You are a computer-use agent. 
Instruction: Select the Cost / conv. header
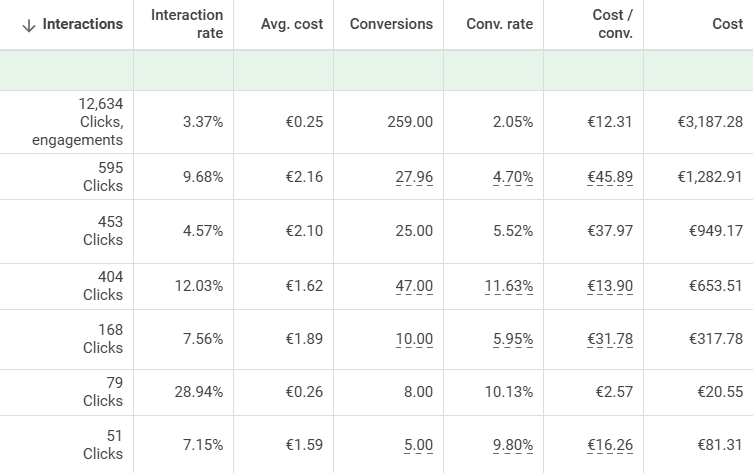(612, 24)
